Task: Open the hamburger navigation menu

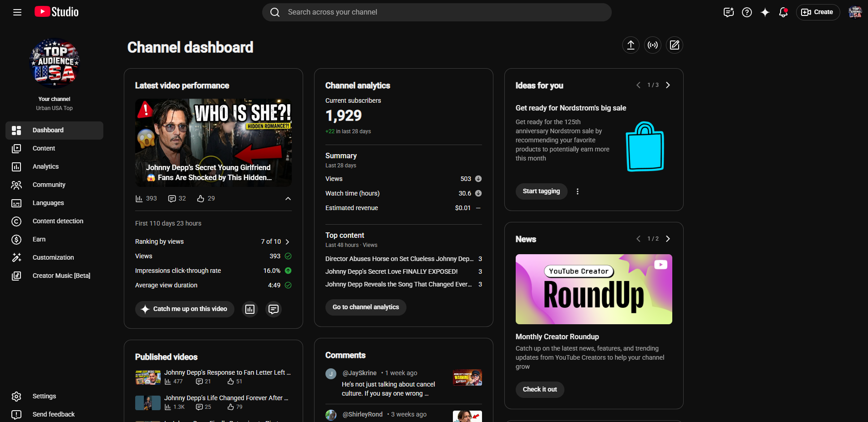Action: [x=17, y=12]
